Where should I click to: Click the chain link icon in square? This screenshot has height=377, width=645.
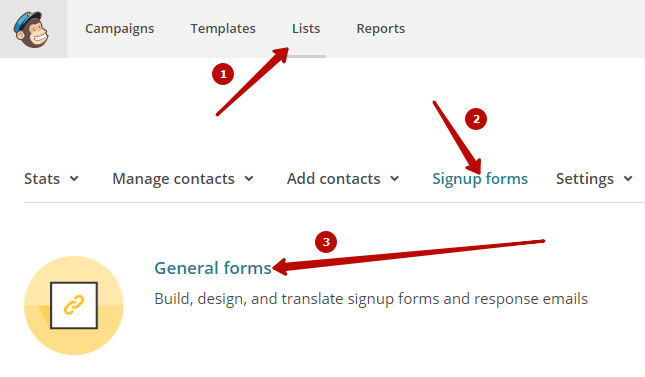tap(74, 305)
